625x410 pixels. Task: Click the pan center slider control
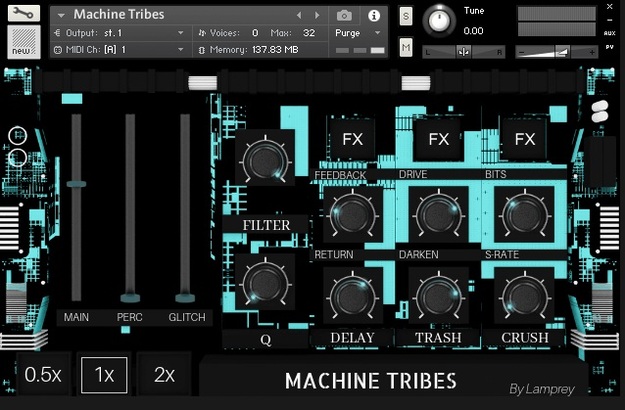464,52
